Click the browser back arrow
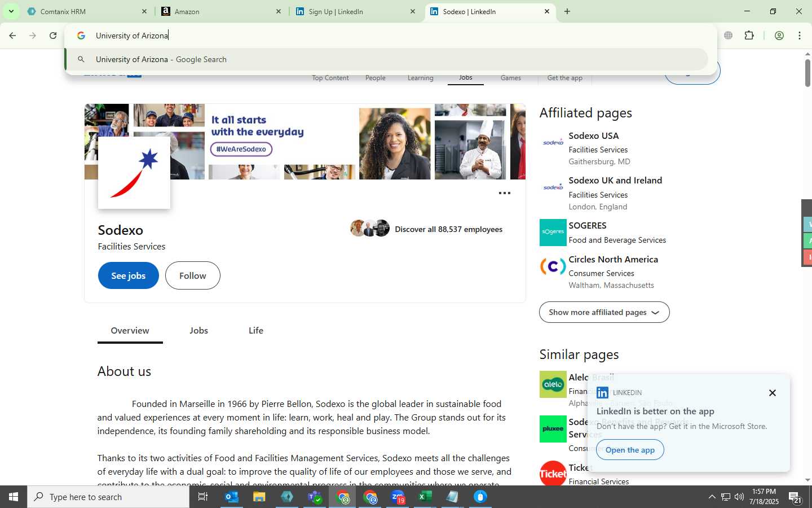The width and height of the screenshot is (812, 508). tap(12, 36)
